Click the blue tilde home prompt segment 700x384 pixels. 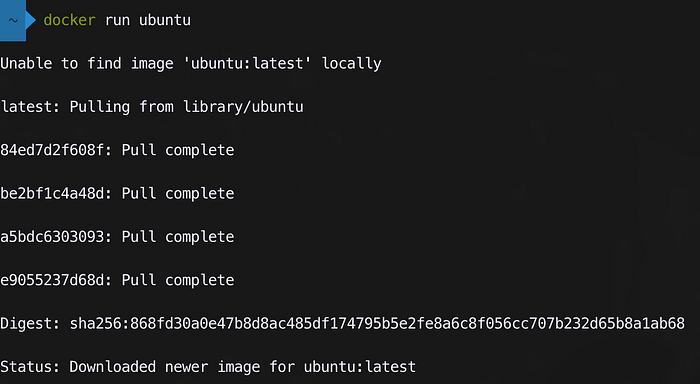click(13, 20)
